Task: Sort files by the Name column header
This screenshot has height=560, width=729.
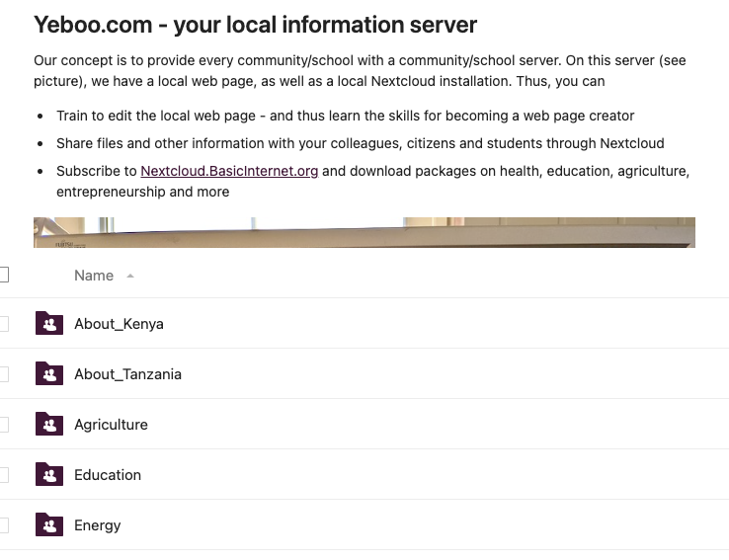Action: (94, 276)
